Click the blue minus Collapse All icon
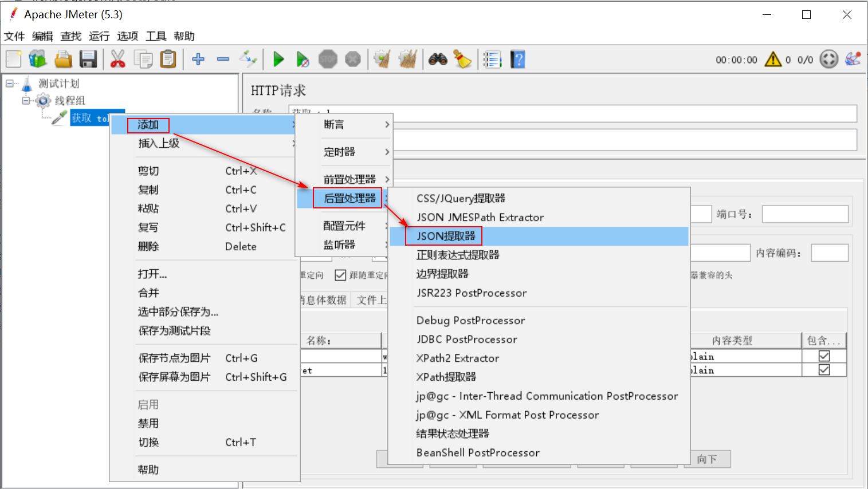Viewport: 868px width, 489px height. (223, 59)
